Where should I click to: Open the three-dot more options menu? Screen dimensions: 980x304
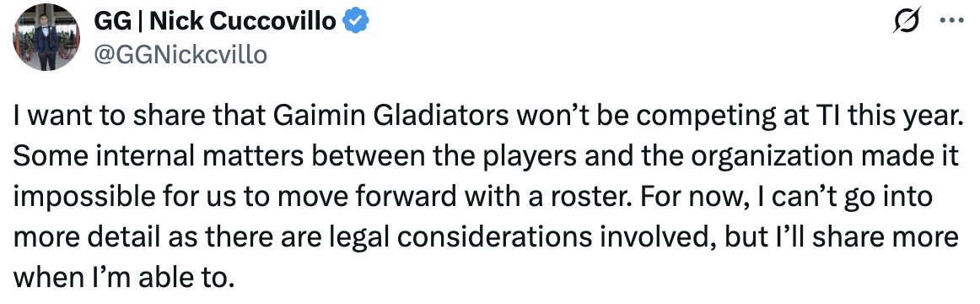(952, 20)
